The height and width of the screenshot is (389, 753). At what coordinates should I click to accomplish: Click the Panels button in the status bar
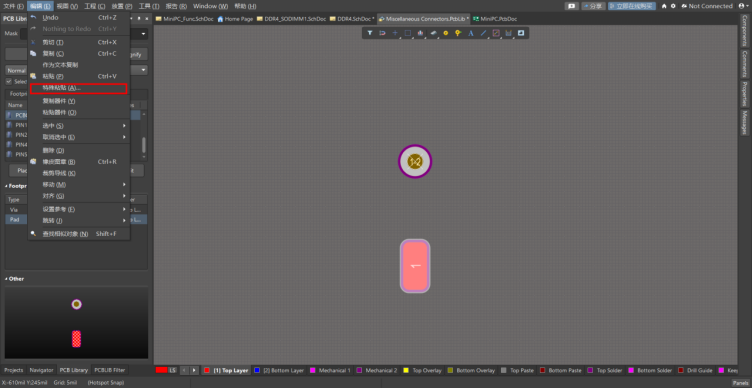pos(740,383)
